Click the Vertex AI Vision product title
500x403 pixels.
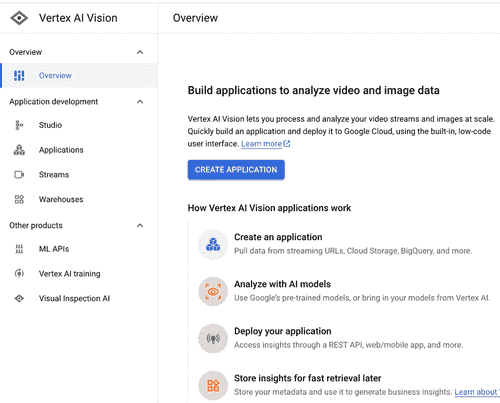pos(78,18)
